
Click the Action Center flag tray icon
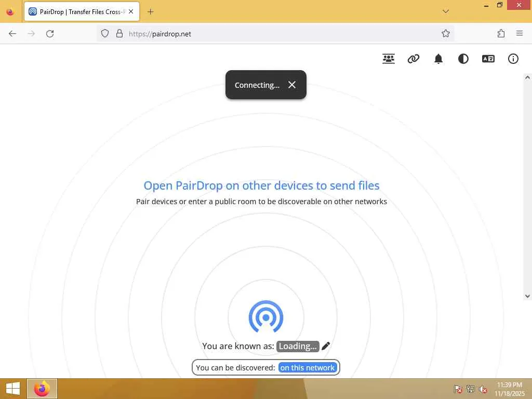(458, 389)
